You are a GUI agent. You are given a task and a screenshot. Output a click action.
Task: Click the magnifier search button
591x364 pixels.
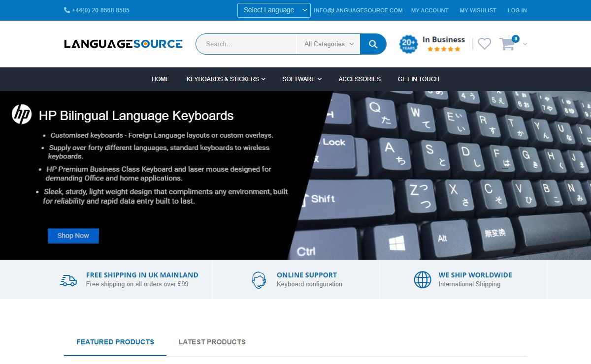point(373,44)
